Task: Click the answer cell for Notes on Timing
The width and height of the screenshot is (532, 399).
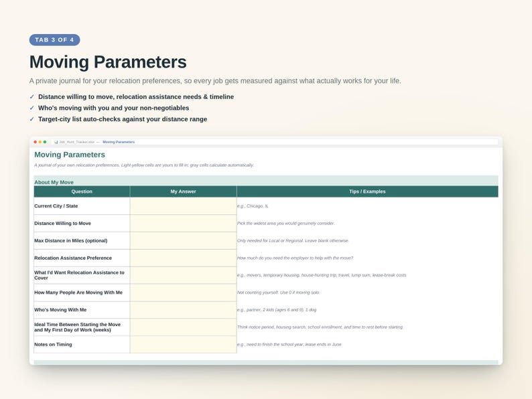Action: [x=183, y=344]
